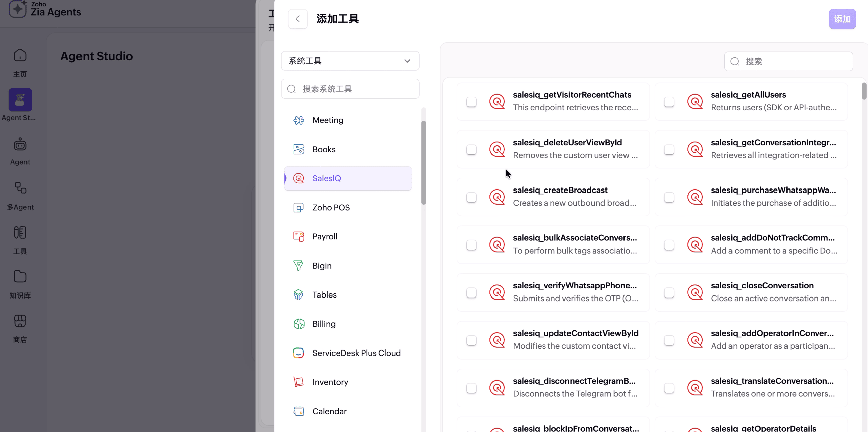Select Inventory in the system tools list

[x=348, y=382]
